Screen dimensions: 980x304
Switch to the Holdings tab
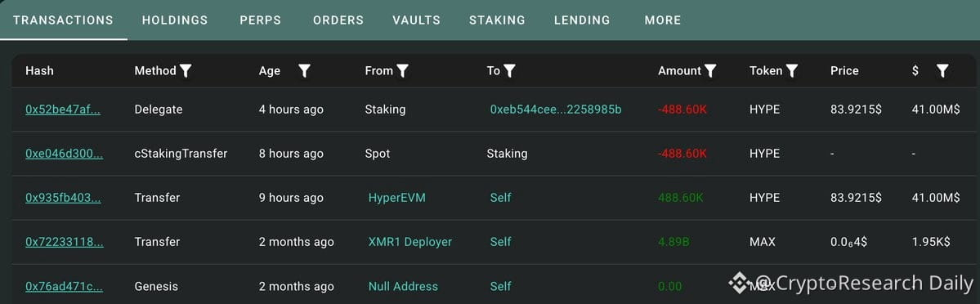click(175, 20)
